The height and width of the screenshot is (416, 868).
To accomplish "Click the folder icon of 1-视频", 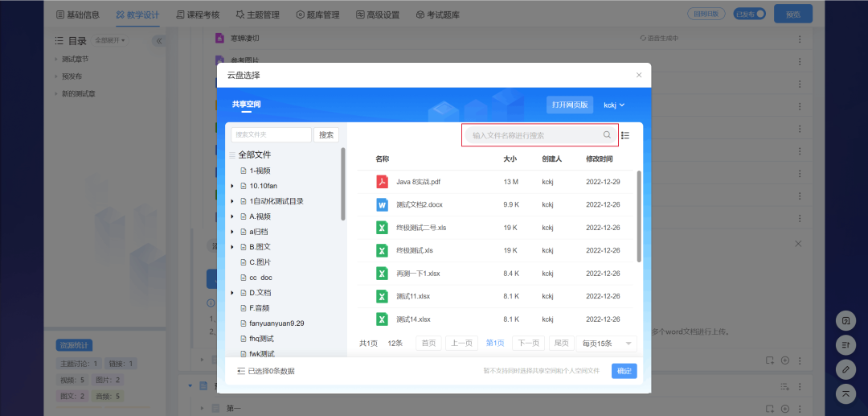I will [x=243, y=171].
